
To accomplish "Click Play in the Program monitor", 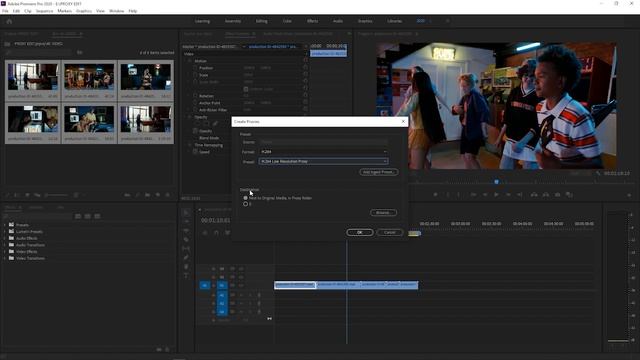I will coord(496,195).
